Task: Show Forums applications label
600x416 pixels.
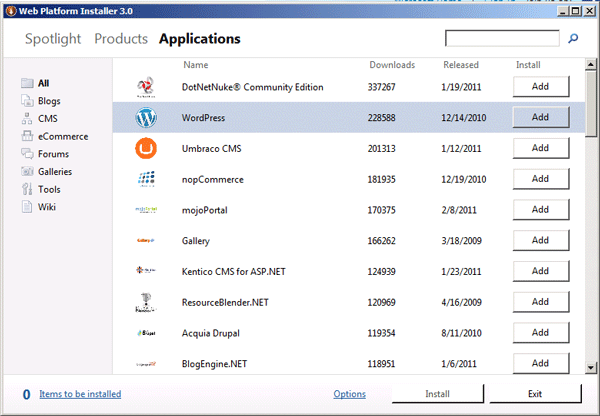Action: (53, 154)
